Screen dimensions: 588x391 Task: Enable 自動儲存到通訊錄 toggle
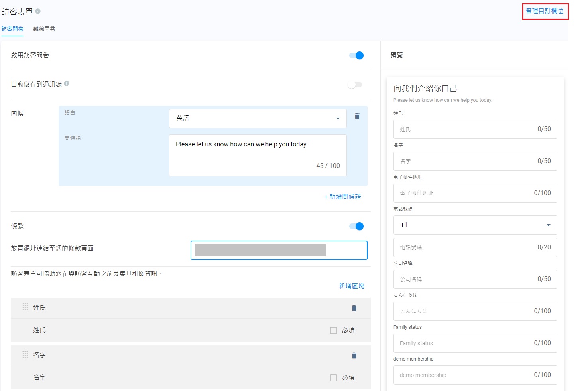pyautogui.click(x=354, y=85)
